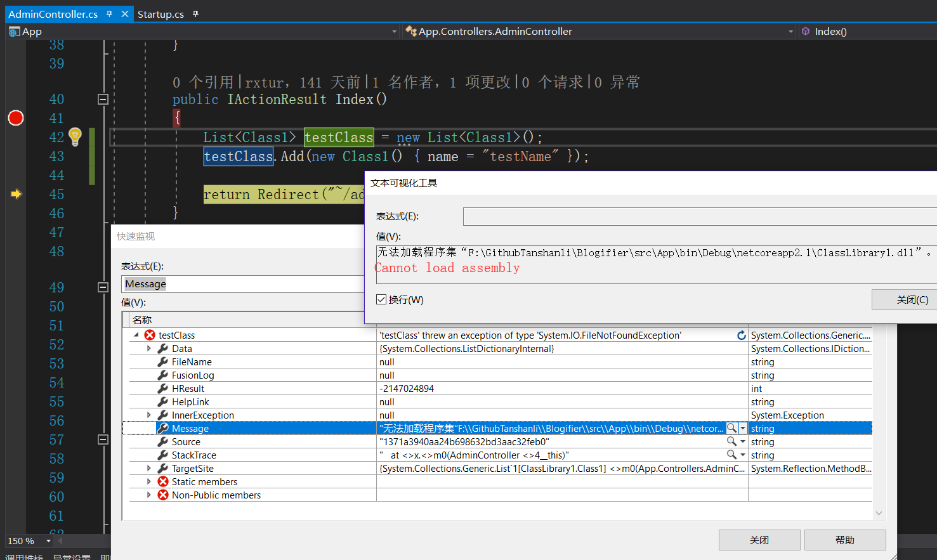Expand the InnerException row

[x=149, y=415]
